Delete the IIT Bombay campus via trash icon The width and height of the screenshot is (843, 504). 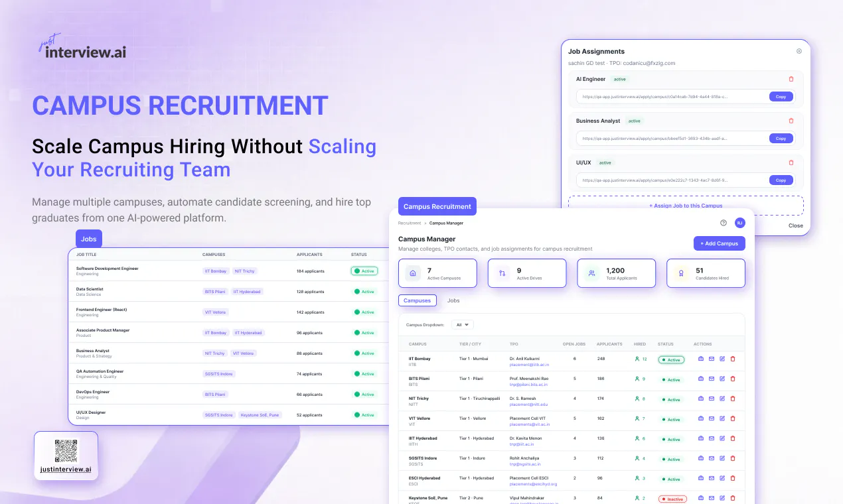733,359
